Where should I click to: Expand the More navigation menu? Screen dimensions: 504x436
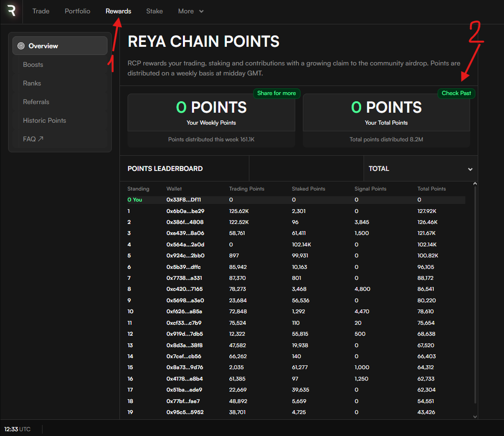[x=190, y=11]
